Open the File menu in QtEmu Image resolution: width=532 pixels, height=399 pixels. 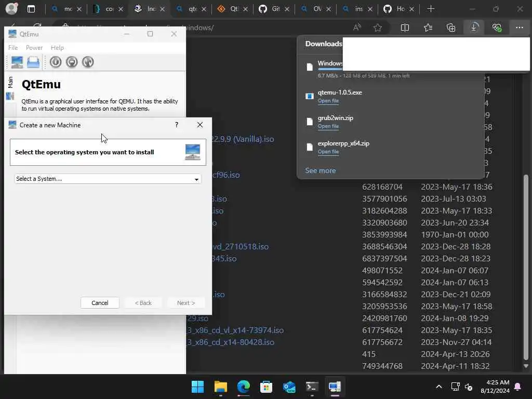13,48
